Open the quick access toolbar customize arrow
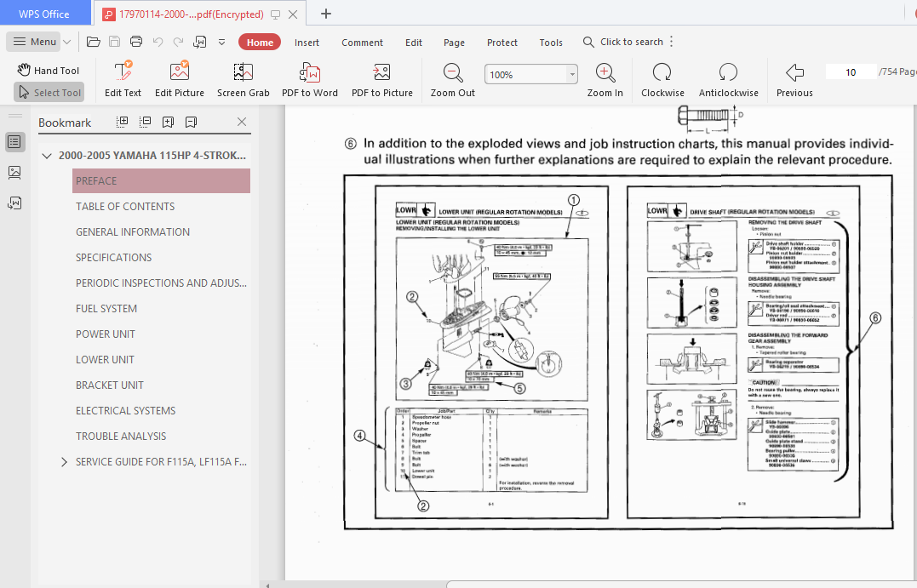Viewport: 917px width, 588px height. tap(221, 42)
